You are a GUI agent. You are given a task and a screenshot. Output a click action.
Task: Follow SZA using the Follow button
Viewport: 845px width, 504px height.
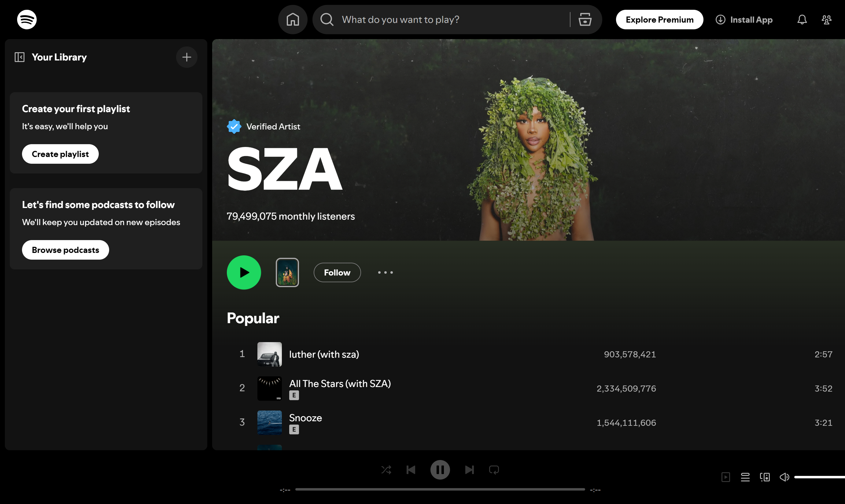pyautogui.click(x=337, y=272)
